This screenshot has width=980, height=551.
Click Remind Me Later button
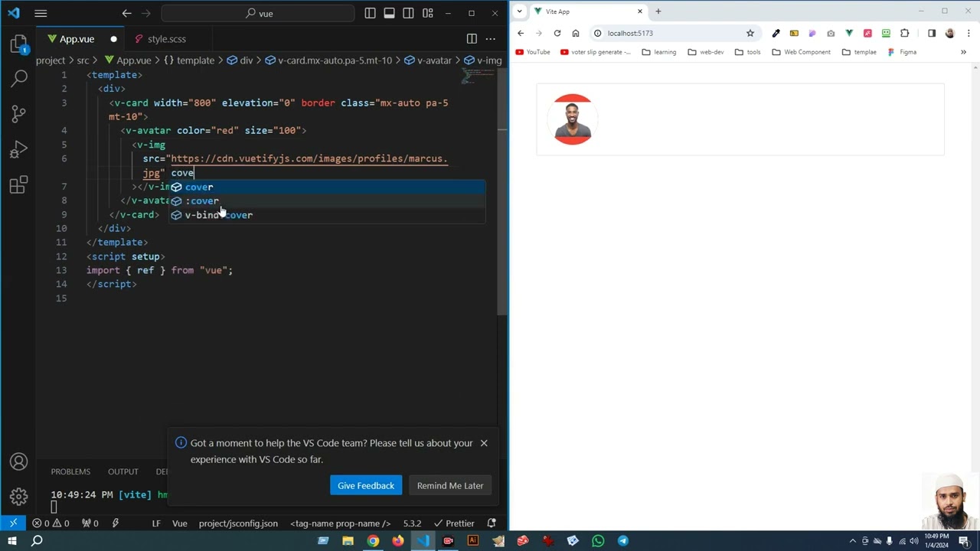pyautogui.click(x=450, y=486)
